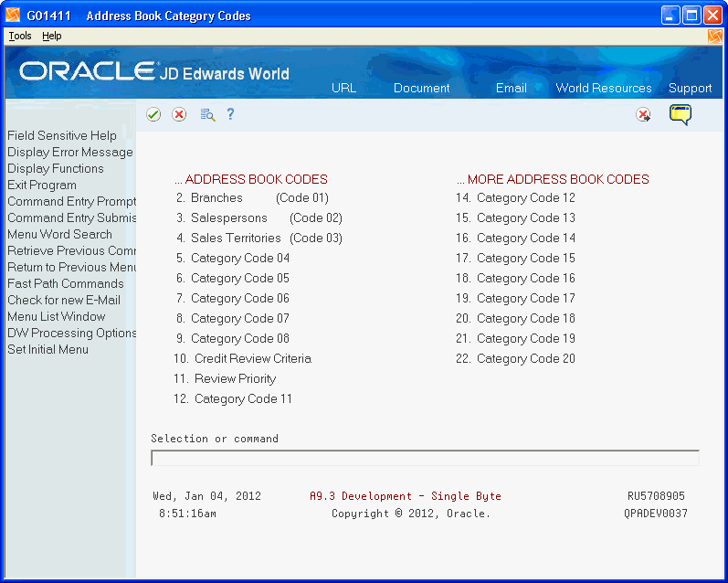Select option 20 Category Code 18

point(515,318)
